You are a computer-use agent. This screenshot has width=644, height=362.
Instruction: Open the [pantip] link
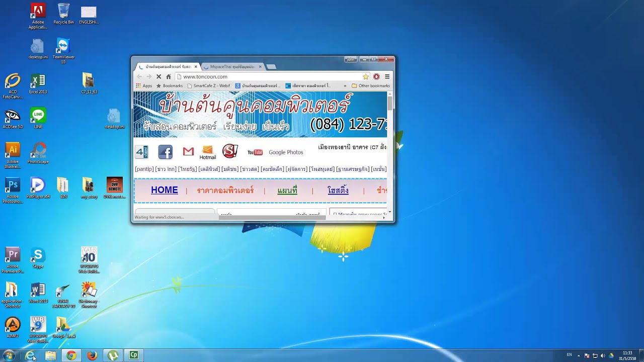pos(144,169)
